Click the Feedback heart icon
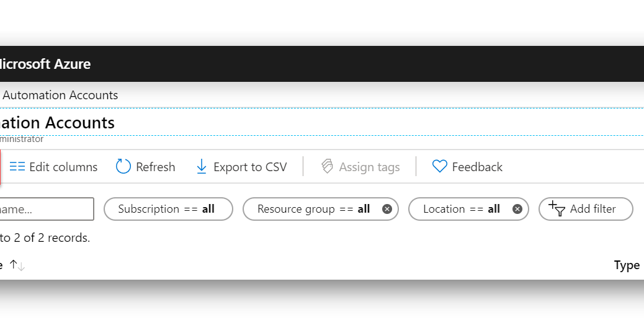The width and height of the screenshot is (644, 333). click(x=439, y=166)
